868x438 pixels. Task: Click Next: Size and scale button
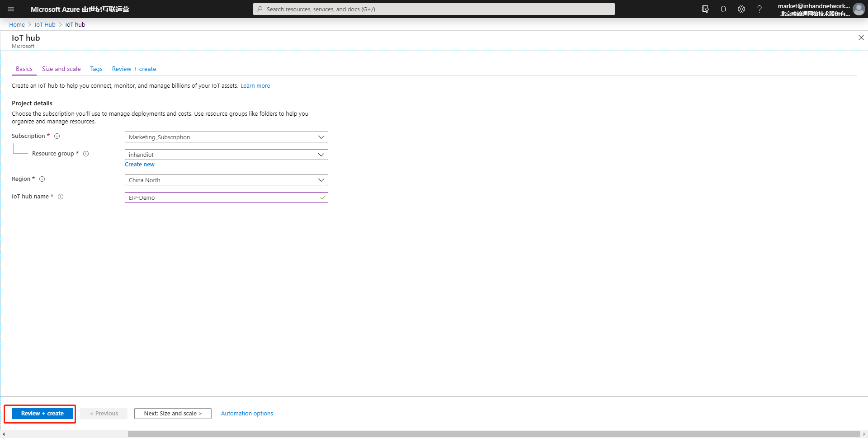(173, 414)
